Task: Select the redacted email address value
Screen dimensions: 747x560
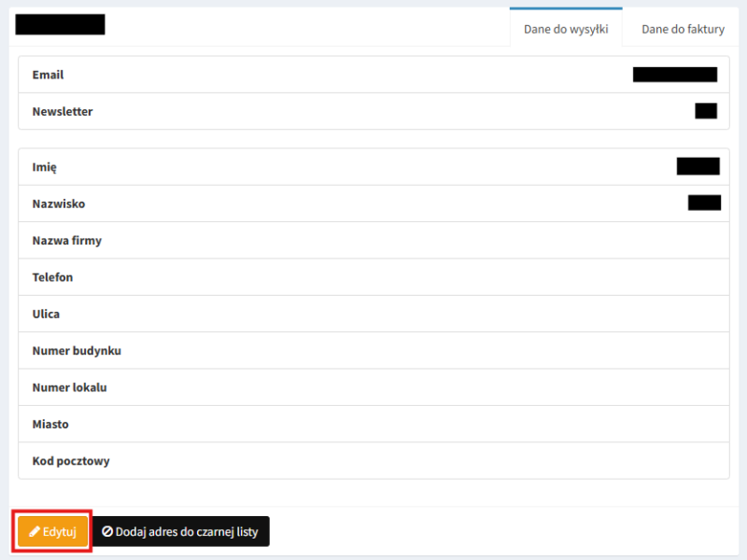Action: pyautogui.click(x=674, y=75)
